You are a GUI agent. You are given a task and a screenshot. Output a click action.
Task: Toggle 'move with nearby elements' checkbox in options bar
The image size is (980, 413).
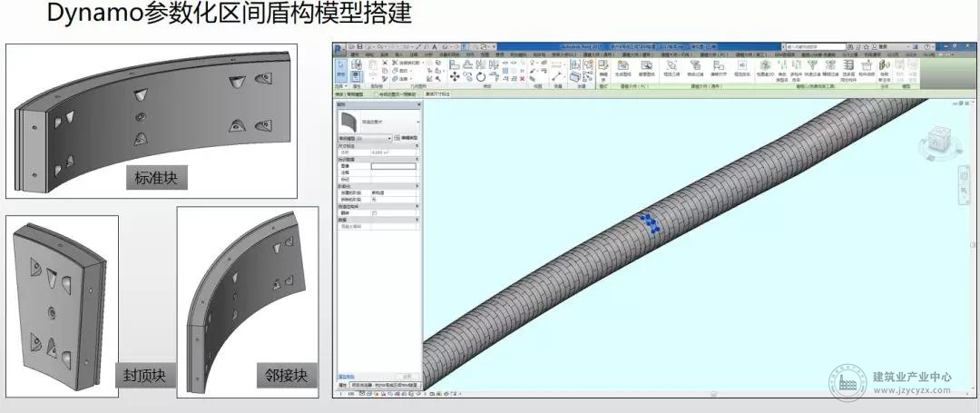point(376,94)
